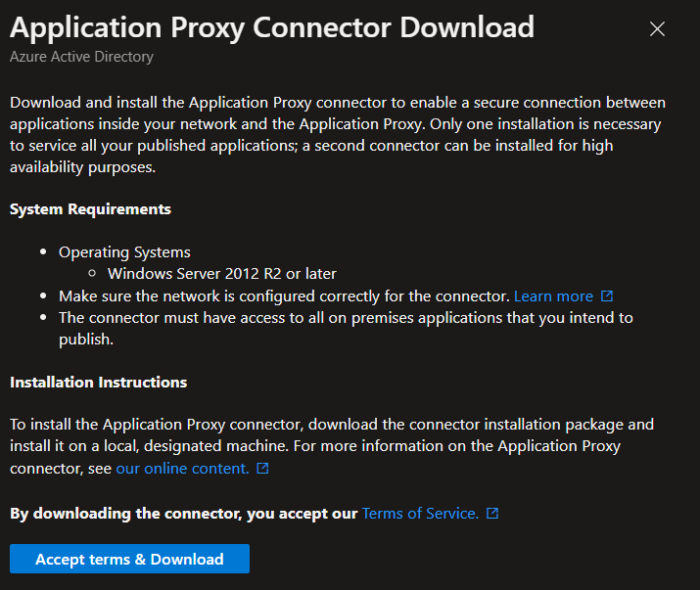
Task: Open the Learn more link
Action: pos(553,295)
